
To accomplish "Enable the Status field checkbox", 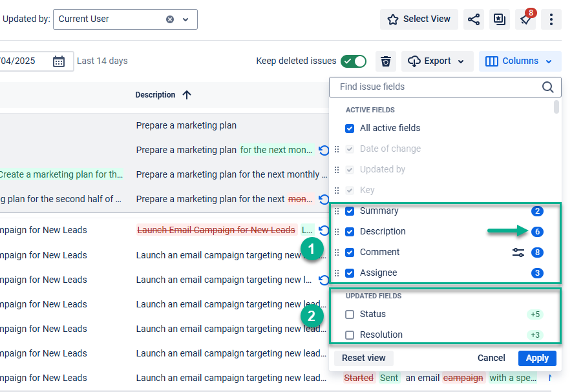I will pos(350,315).
